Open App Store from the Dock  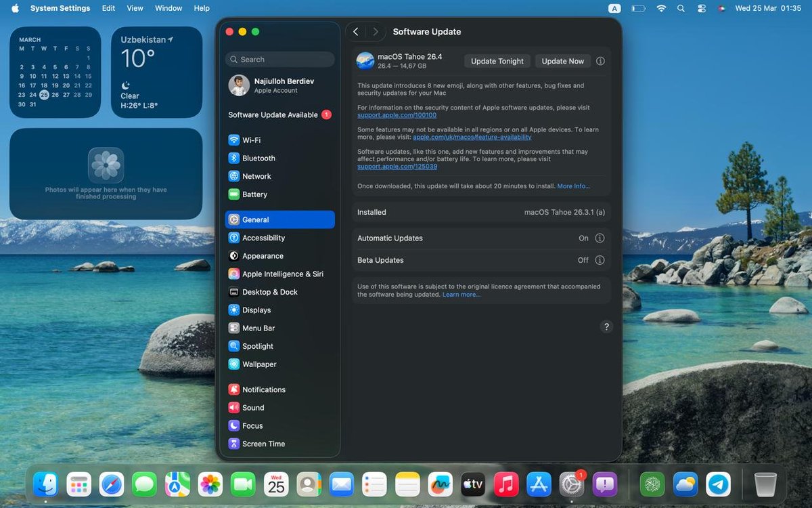pos(539,484)
